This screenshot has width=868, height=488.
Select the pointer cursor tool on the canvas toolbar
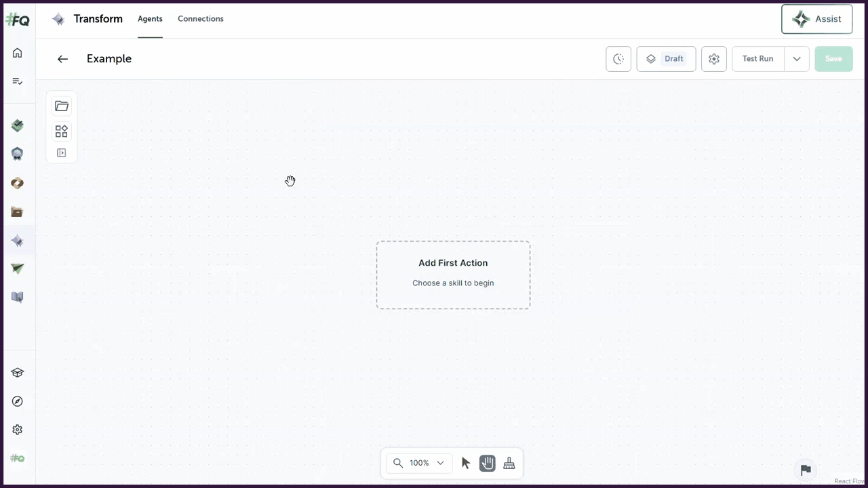(x=466, y=463)
